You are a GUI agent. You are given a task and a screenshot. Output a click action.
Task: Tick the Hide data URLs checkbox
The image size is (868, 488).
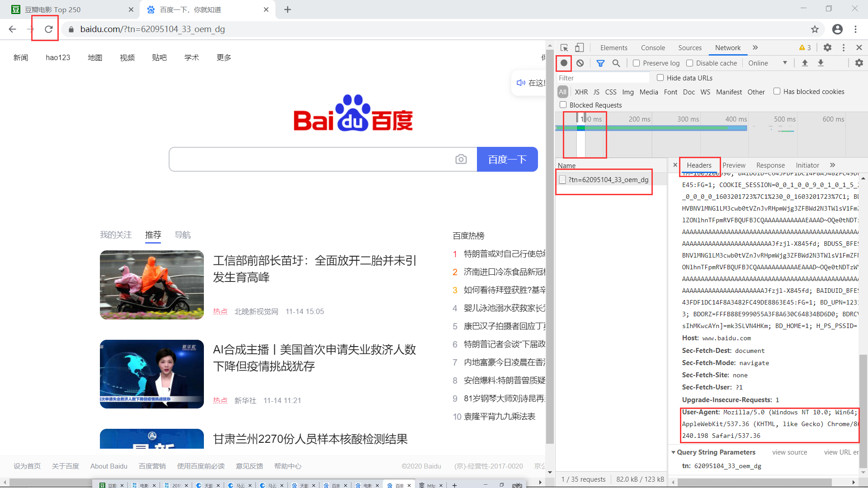660,78
